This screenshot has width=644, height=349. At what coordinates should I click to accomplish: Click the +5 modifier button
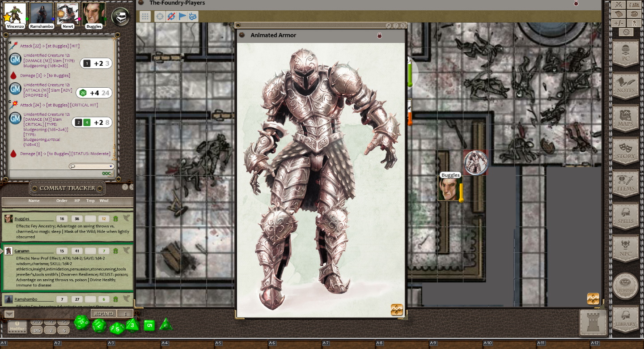[x=64, y=322]
